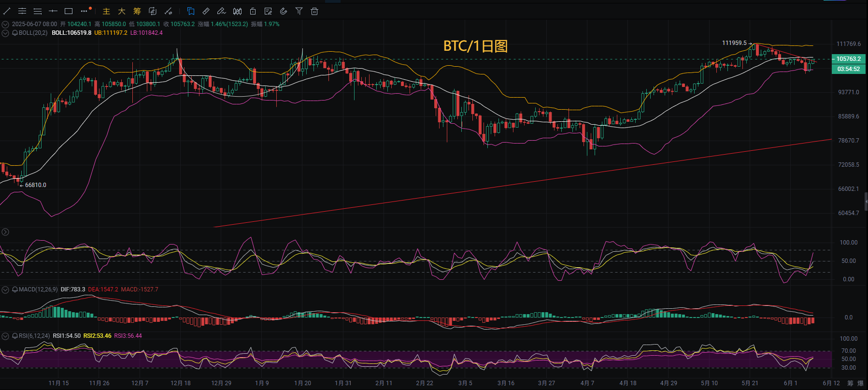Click the paperclip/link icon
Viewport: 868px width, 390px height.
pos(284,11)
